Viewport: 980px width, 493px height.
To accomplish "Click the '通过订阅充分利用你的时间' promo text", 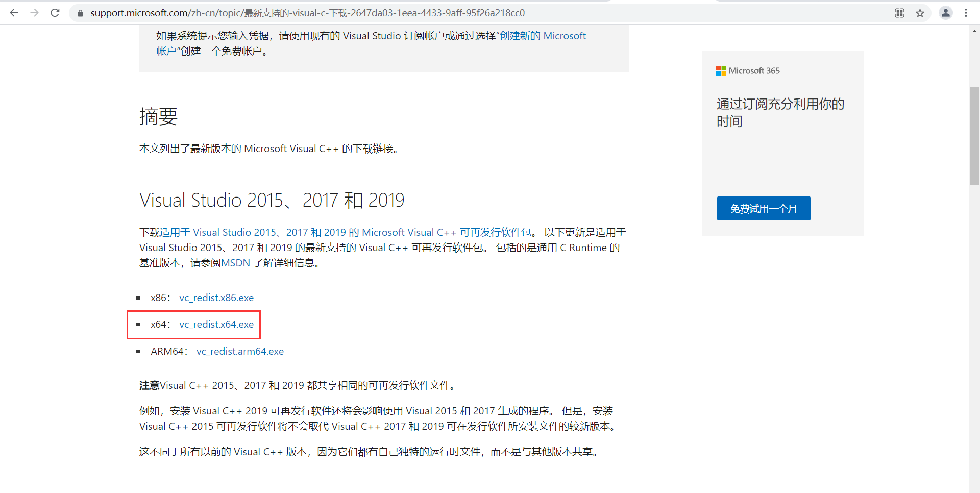I will 780,113.
